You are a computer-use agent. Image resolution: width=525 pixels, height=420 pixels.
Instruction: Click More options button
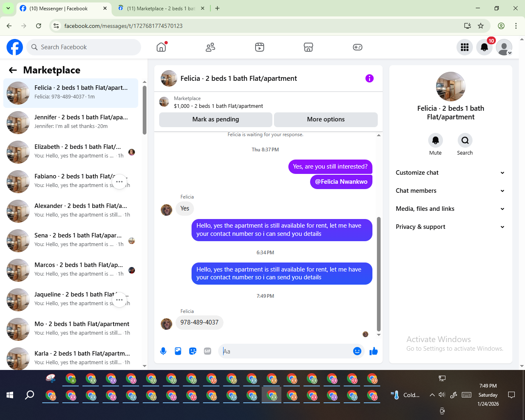click(326, 119)
